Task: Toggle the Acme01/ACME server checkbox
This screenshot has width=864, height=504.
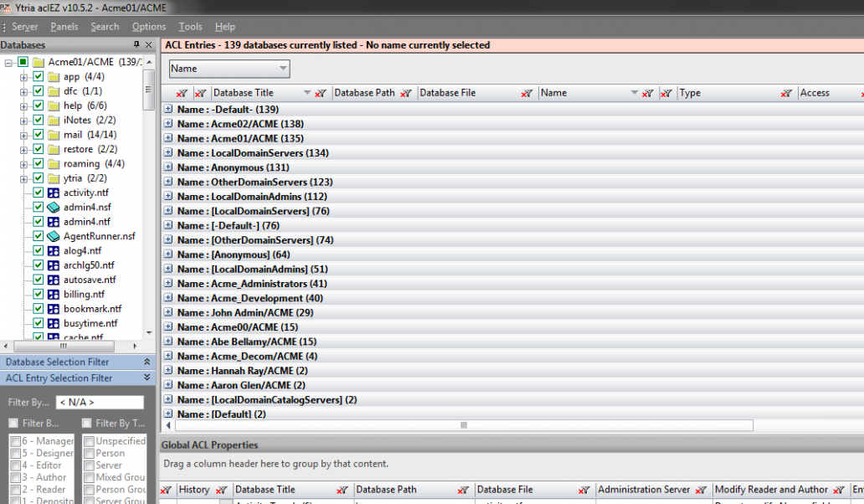Action: [23, 62]
